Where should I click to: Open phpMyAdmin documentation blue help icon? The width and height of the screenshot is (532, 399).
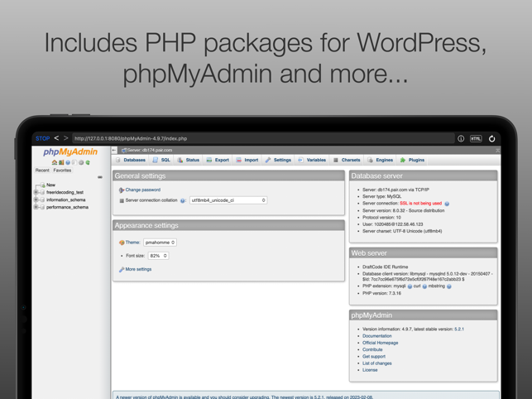pyautogui.click(x=68, y=162)
